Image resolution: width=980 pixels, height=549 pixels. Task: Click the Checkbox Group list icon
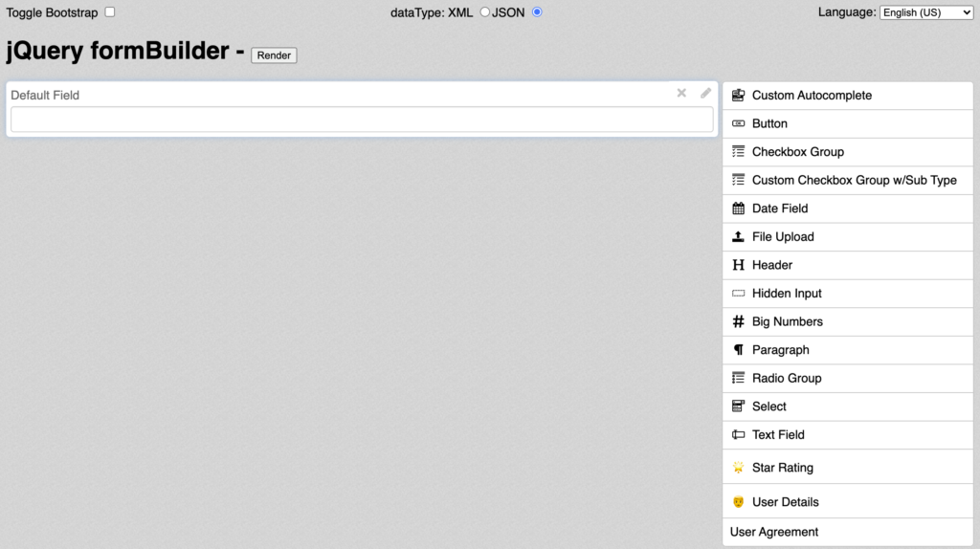pos(738,152)
